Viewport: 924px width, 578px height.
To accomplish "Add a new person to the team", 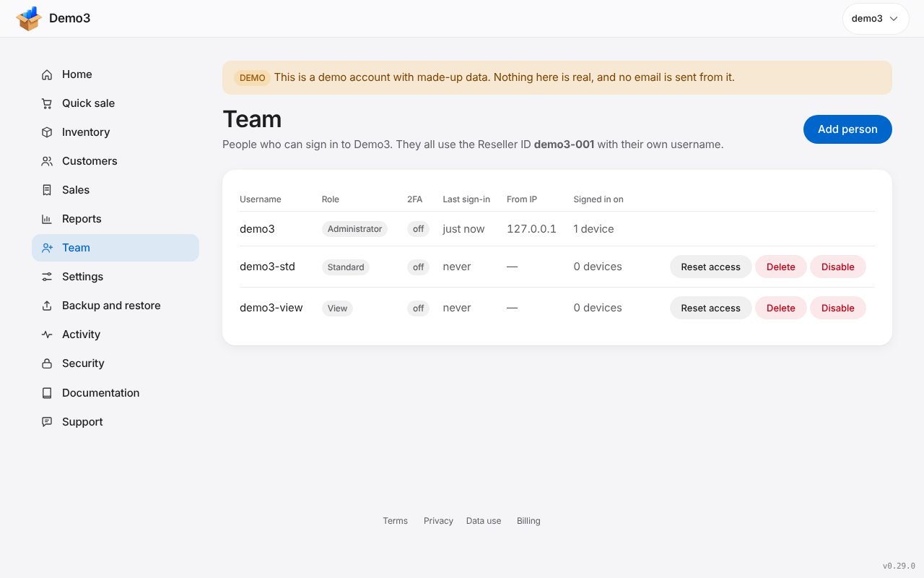I will coord(847,129).
